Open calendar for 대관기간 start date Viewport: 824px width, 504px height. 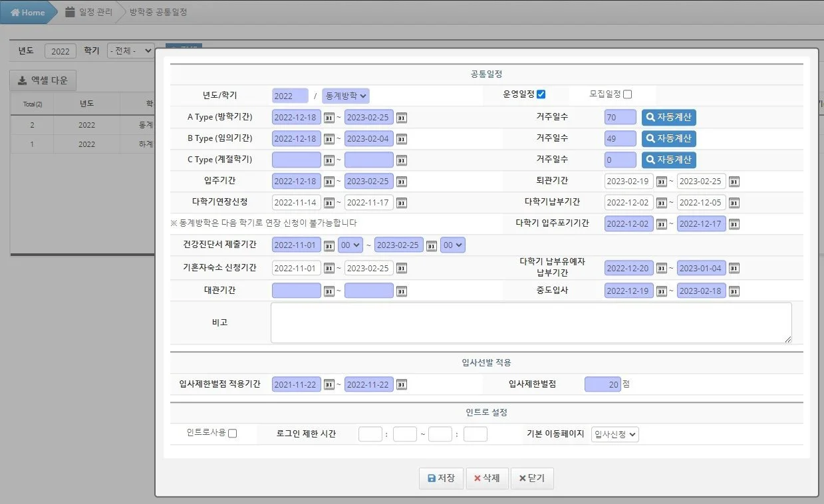coord(329,291)
